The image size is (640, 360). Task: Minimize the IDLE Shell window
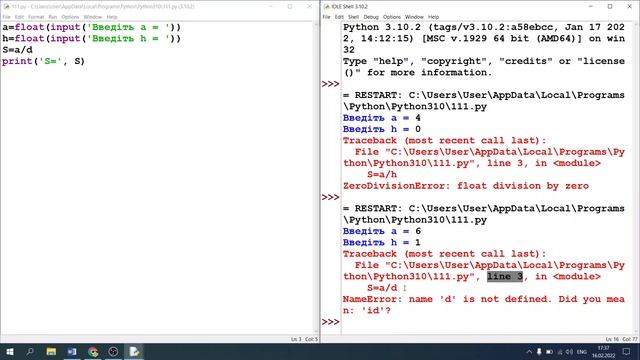click(x=591, y=7)
